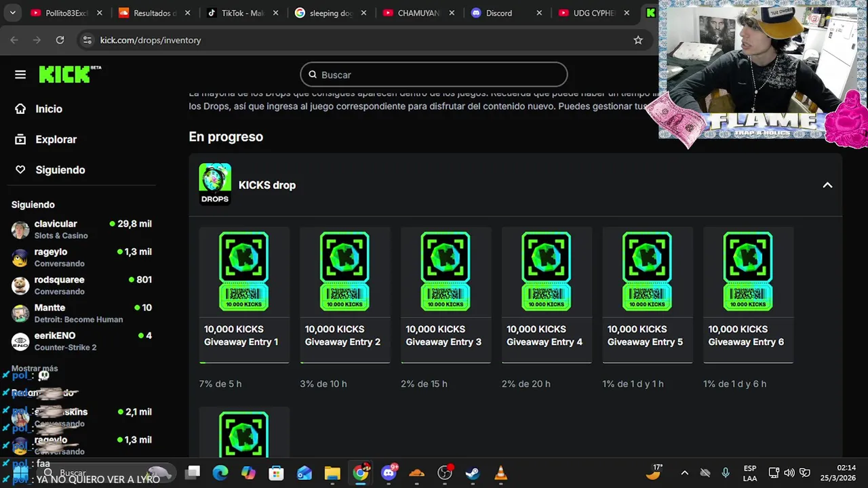Viewport: 868px width, 488px height.
Task: Open 10,000 KICKS Giveaway Entry 6 thumbnail
Action: click(749, 271)
